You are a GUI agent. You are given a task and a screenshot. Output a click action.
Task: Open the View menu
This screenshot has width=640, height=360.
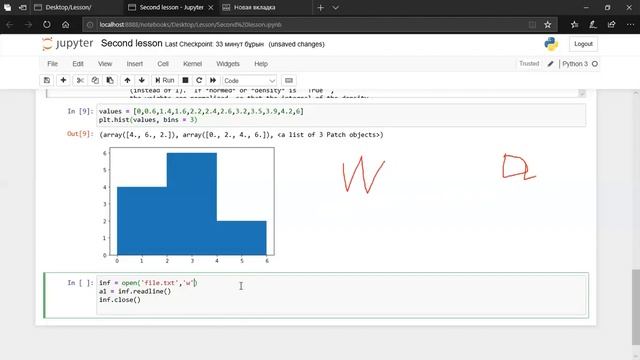[x=105, y=64]
